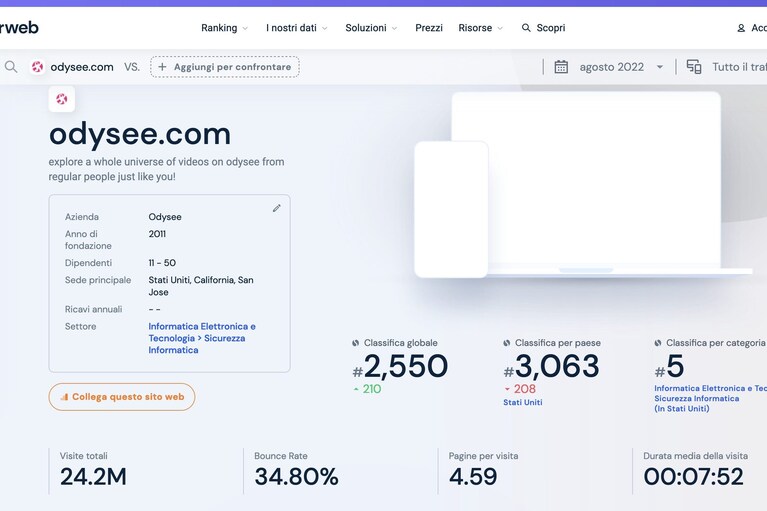This screenshot has width=767, height=511.
Task: Click the plus icon in Aggiungi per confrontare
Action: coord(162,67)
